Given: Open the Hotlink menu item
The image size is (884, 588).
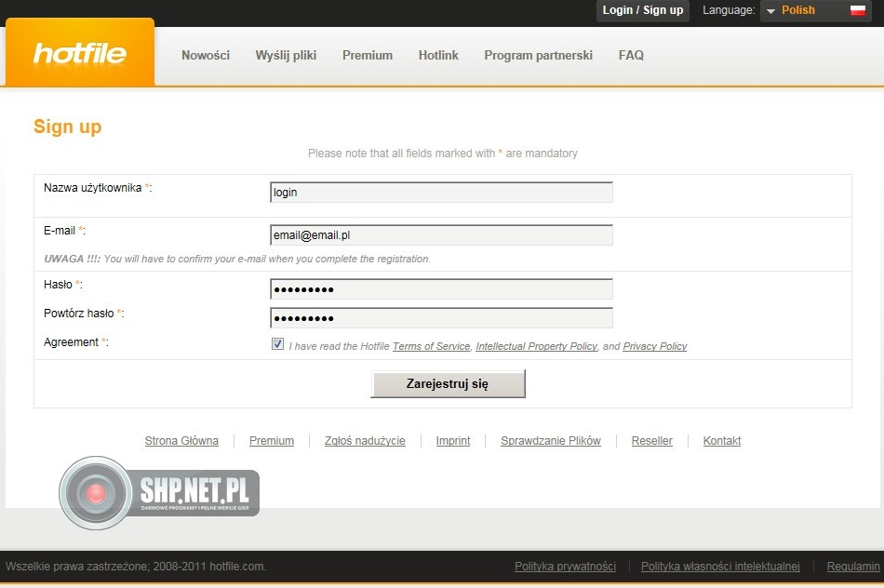Looking at the screenshot, I should (438, 55).
